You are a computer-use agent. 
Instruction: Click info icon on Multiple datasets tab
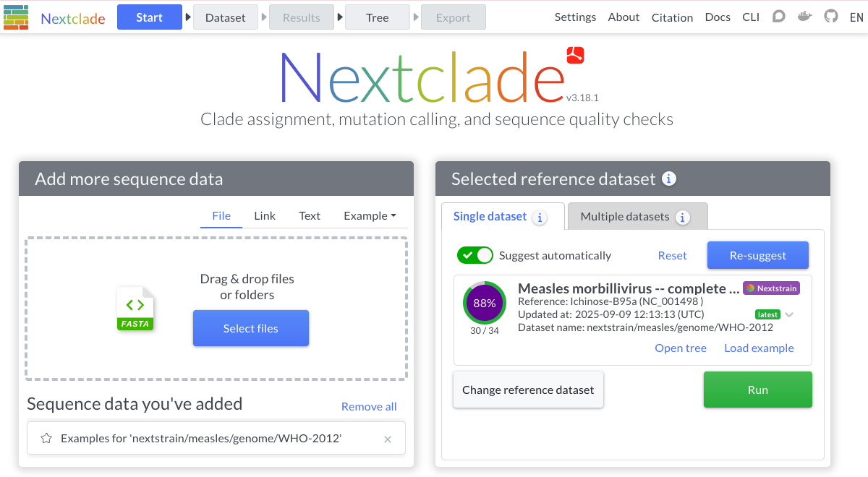(x=681, y=217)
